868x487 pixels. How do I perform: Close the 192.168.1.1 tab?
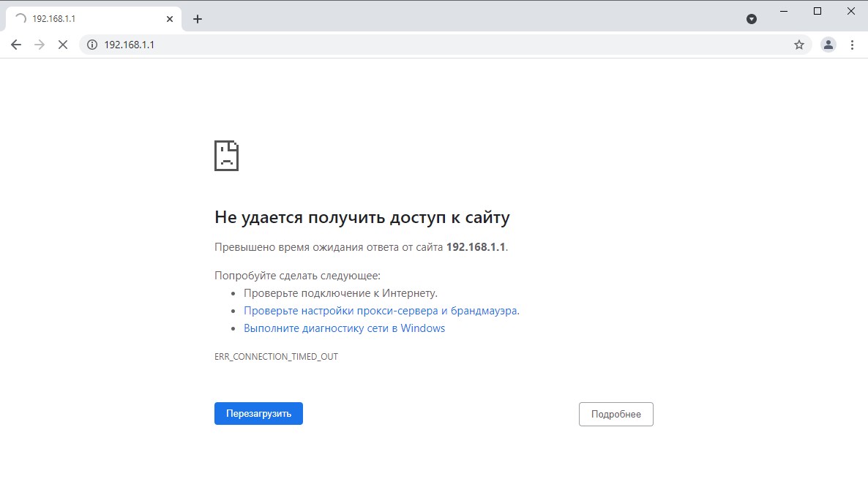170,19
